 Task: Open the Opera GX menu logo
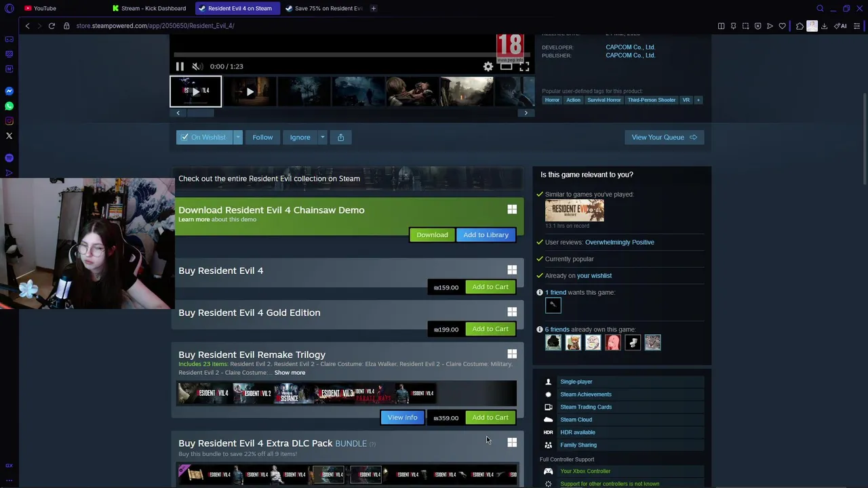pyautogui.click(x=9, y=8)
